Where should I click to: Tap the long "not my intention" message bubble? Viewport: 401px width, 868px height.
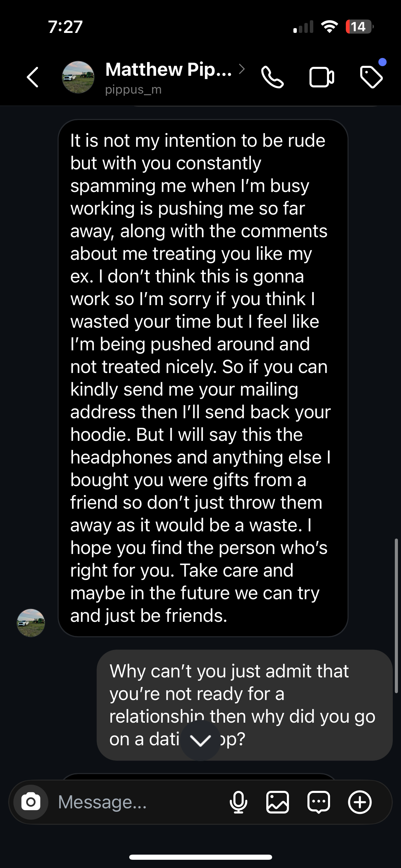click(203, 378)
